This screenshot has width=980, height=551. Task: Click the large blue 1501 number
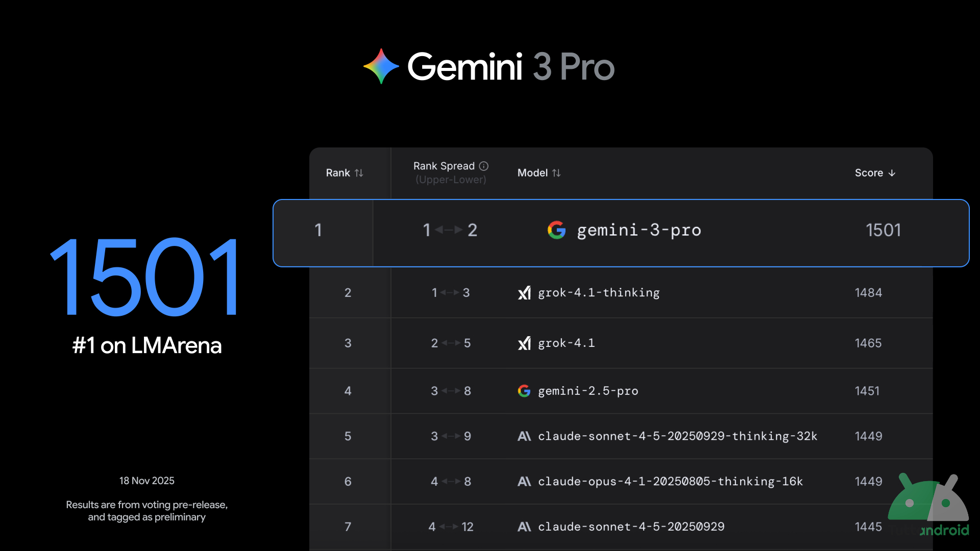tap(145, 278)
